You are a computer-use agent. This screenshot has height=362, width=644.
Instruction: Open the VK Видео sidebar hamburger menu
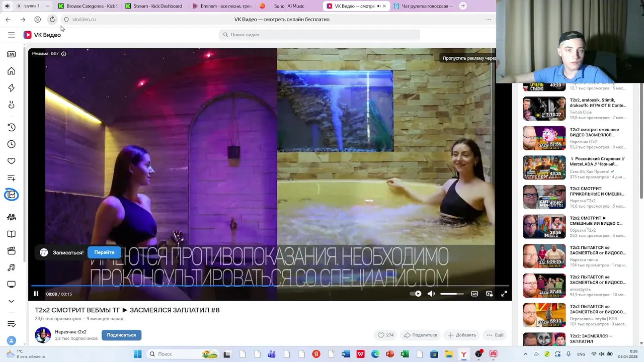[11, 35]
